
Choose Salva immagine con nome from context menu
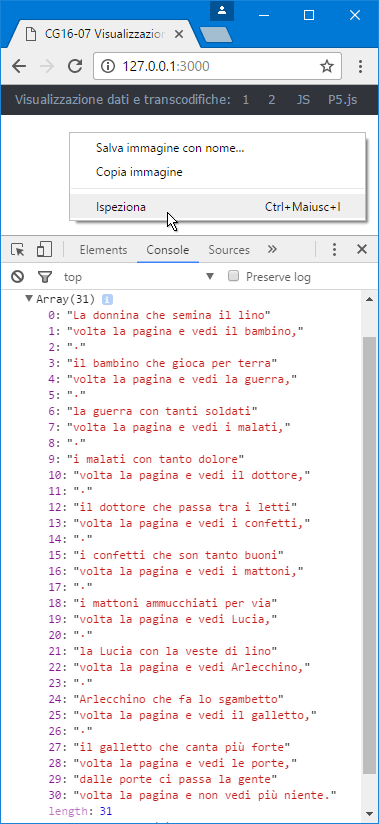[x=218, y=148]
